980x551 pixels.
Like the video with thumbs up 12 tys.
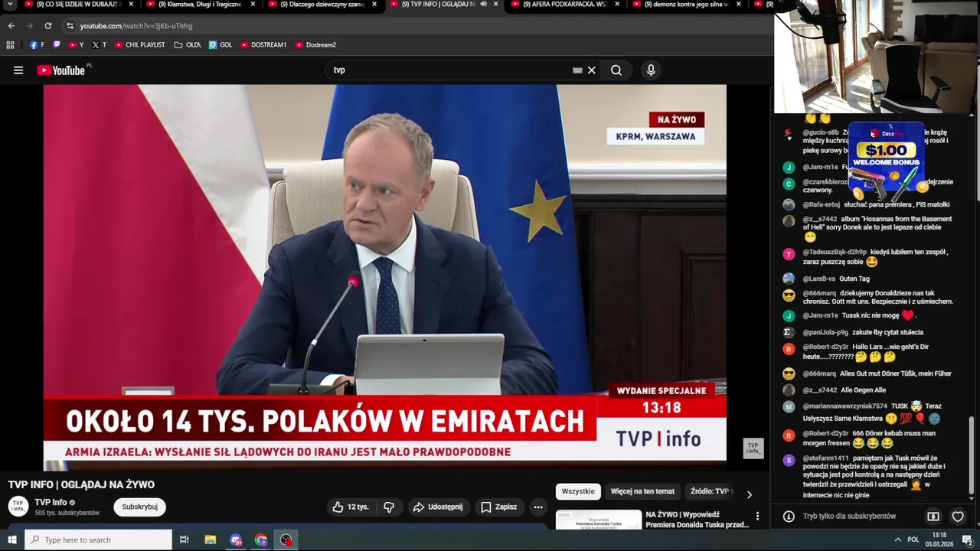click(350, 507)
